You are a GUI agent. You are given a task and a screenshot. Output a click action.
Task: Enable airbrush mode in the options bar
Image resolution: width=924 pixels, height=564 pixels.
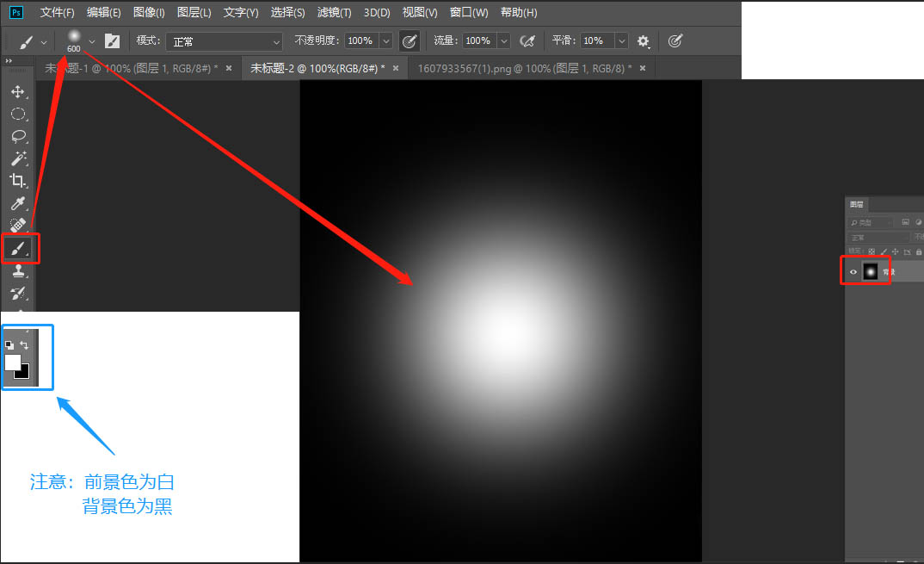[x=528, y=40]
